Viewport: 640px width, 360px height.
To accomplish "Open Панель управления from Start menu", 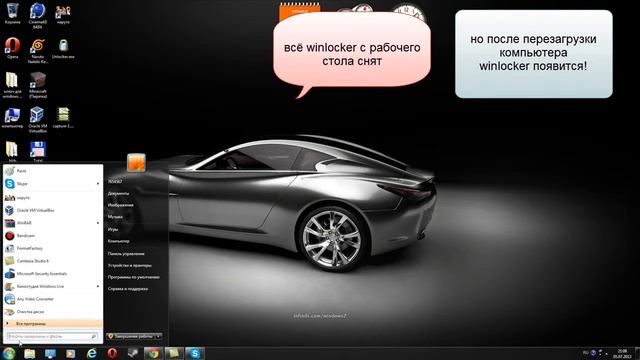I will point(126,253).
